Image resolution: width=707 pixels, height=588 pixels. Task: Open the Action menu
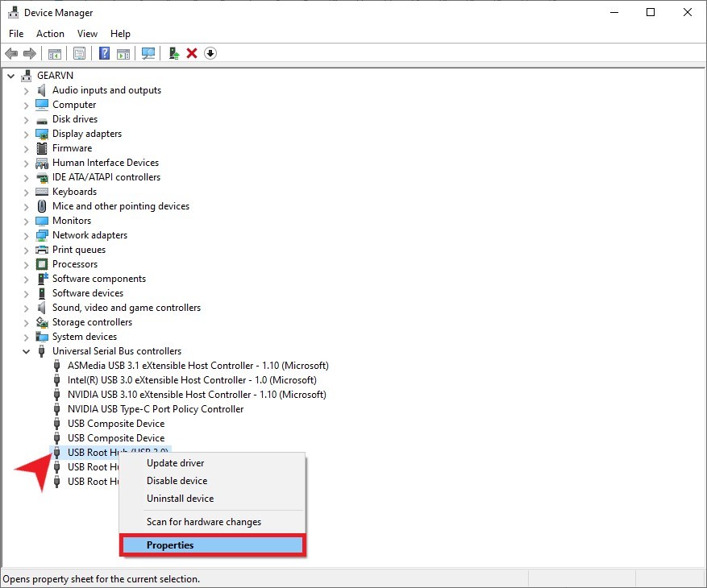click(50, 34)
